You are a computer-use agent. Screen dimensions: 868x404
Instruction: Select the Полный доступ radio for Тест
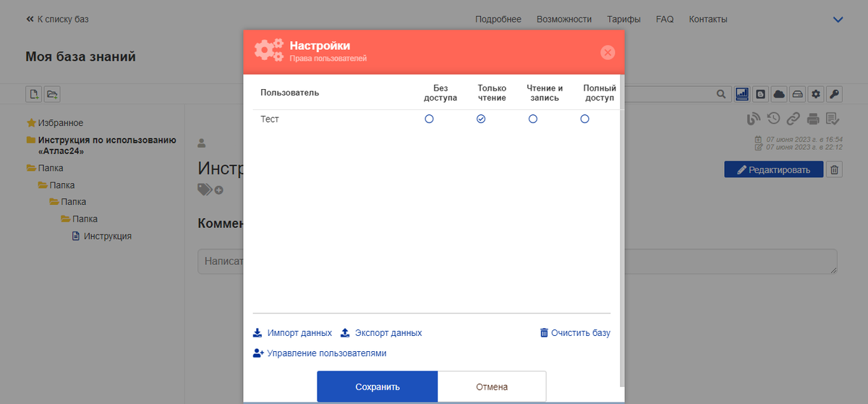584,119
